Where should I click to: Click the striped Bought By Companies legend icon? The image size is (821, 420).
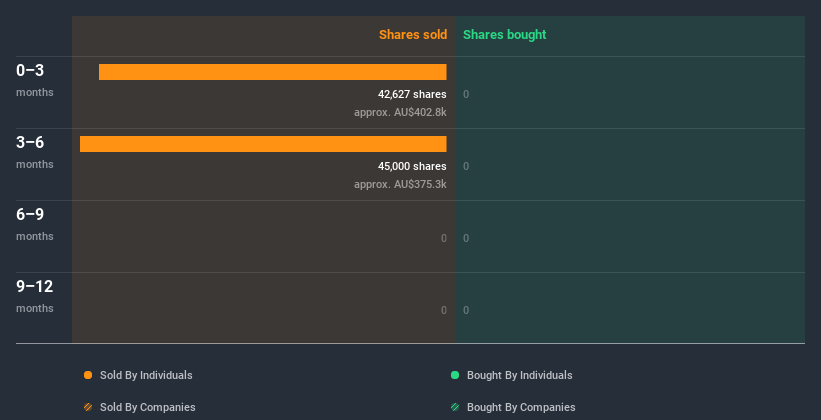[455, 407]
